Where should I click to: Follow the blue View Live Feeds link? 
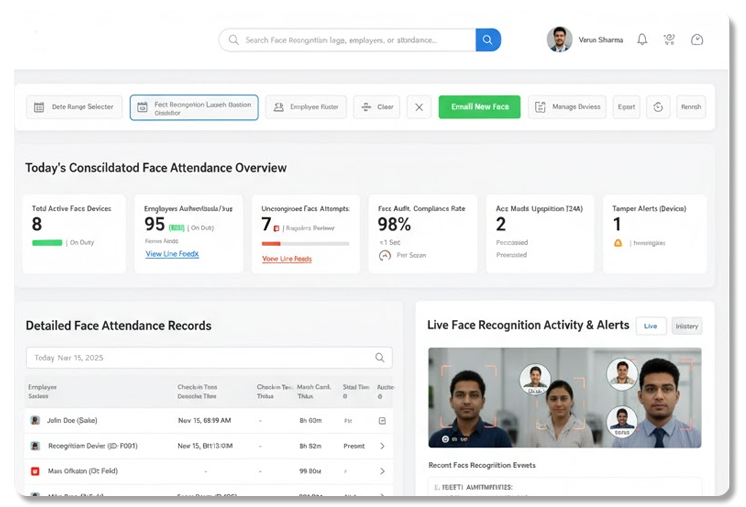(172, 254)
